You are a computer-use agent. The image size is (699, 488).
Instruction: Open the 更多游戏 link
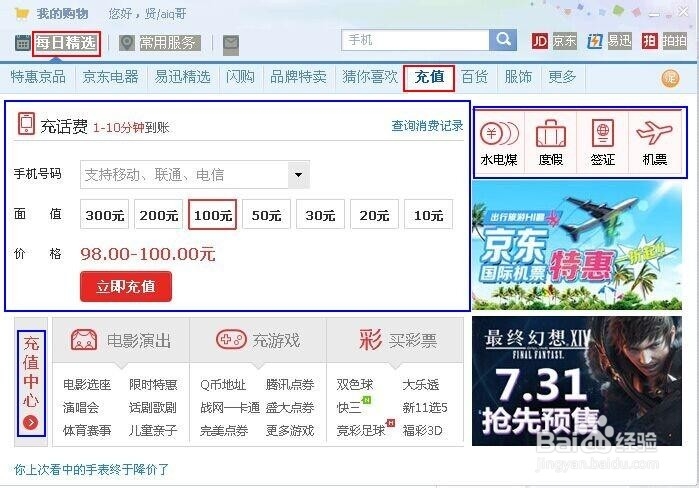tap(290, 431)
